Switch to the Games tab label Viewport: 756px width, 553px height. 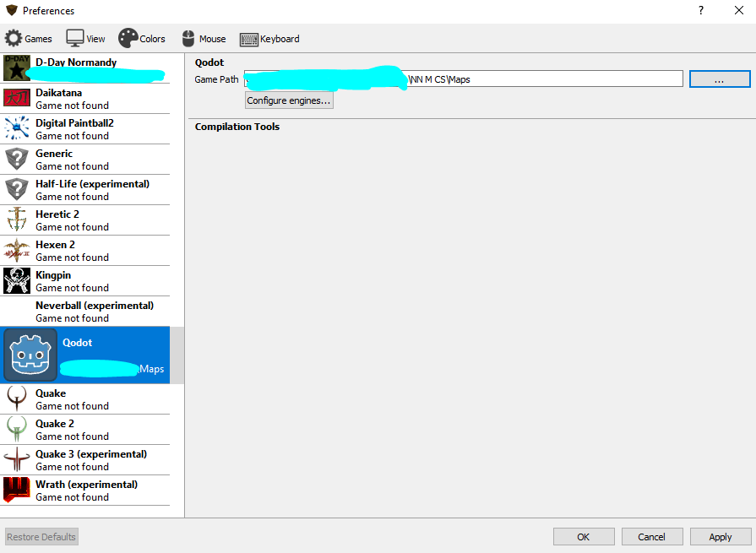(39, 39)
